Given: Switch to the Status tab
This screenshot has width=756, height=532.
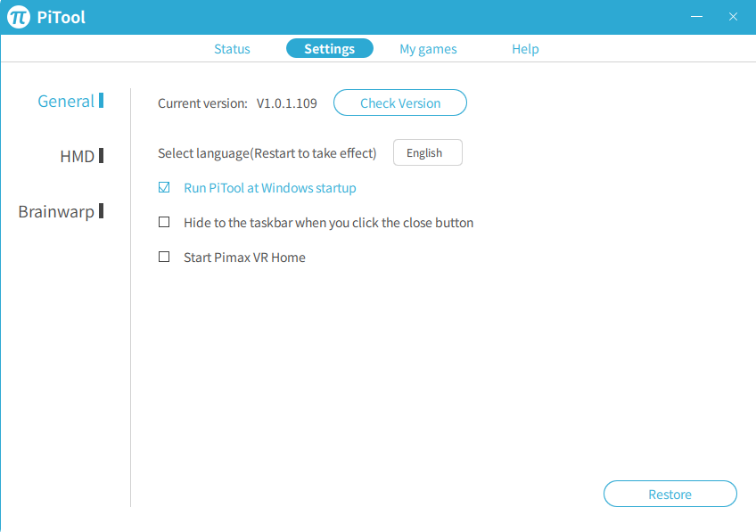Looking at the screenshot, I should tap(232, 49).
